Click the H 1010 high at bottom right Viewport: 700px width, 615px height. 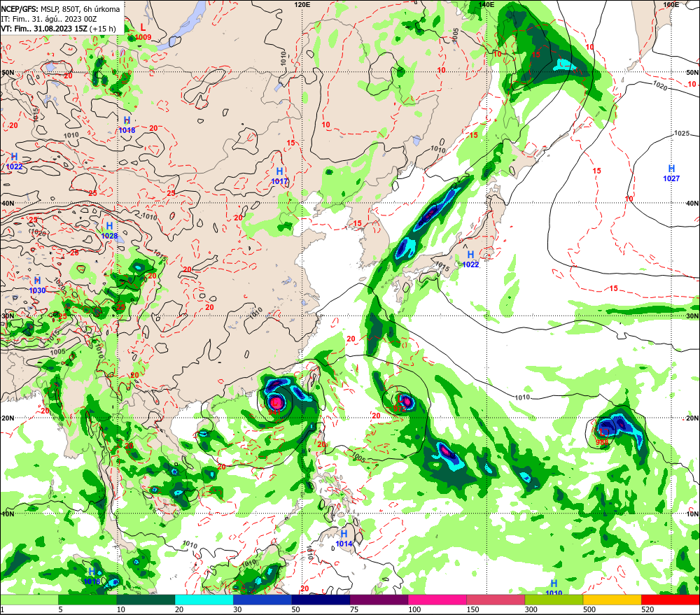[554, 588]
